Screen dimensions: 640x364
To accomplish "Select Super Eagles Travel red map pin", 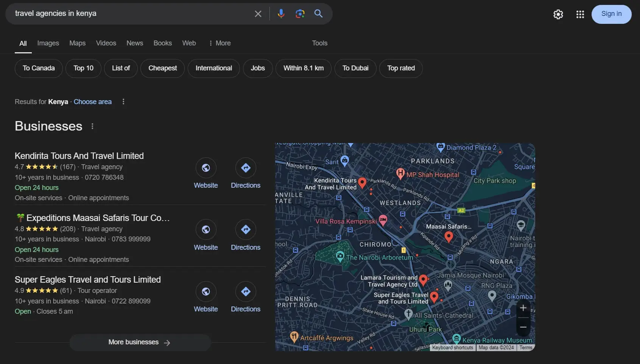I will coord(434,297).
